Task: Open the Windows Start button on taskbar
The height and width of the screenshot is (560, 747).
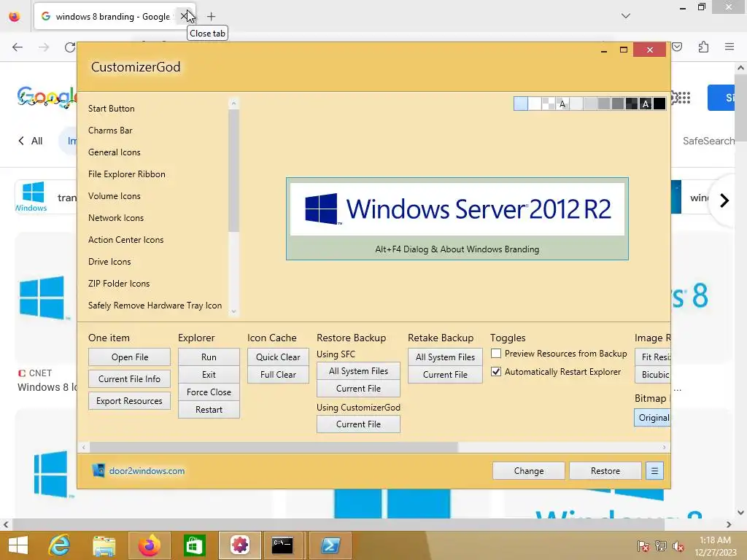Action: coord(18,545)
